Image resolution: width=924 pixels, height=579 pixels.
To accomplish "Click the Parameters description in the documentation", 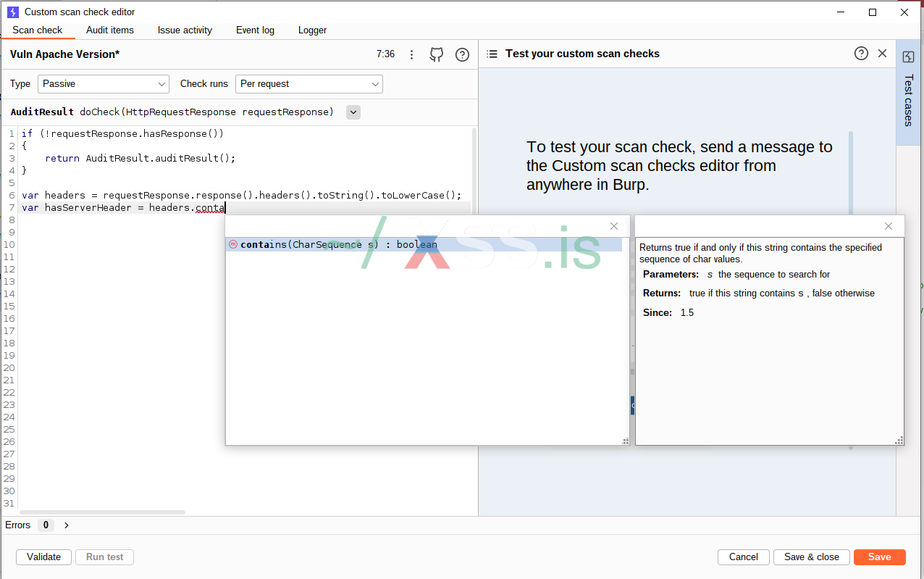I will tap(736, 275).
